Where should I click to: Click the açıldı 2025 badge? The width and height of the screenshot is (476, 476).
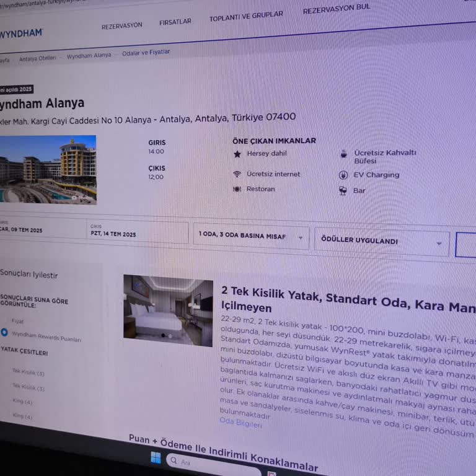(16, 89)
